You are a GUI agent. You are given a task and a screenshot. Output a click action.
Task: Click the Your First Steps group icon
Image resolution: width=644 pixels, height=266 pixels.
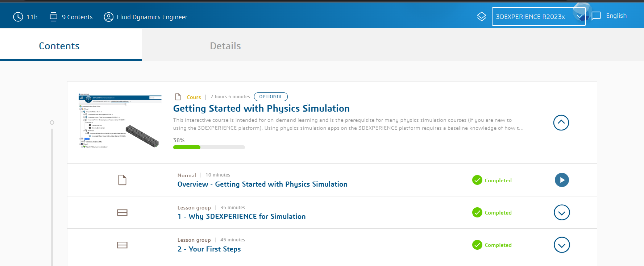122,245
